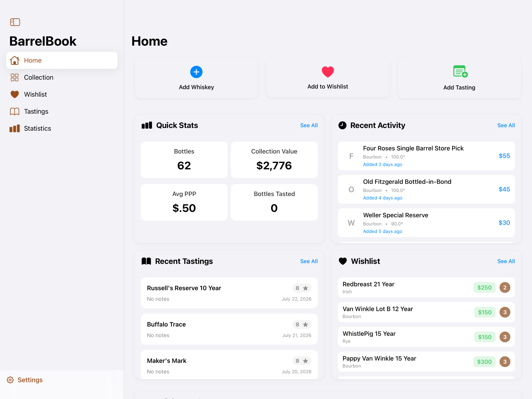Click See All in Recent Activity
Image resolution: width=532 pixels, height=399 pixels.
coord(506,125)
